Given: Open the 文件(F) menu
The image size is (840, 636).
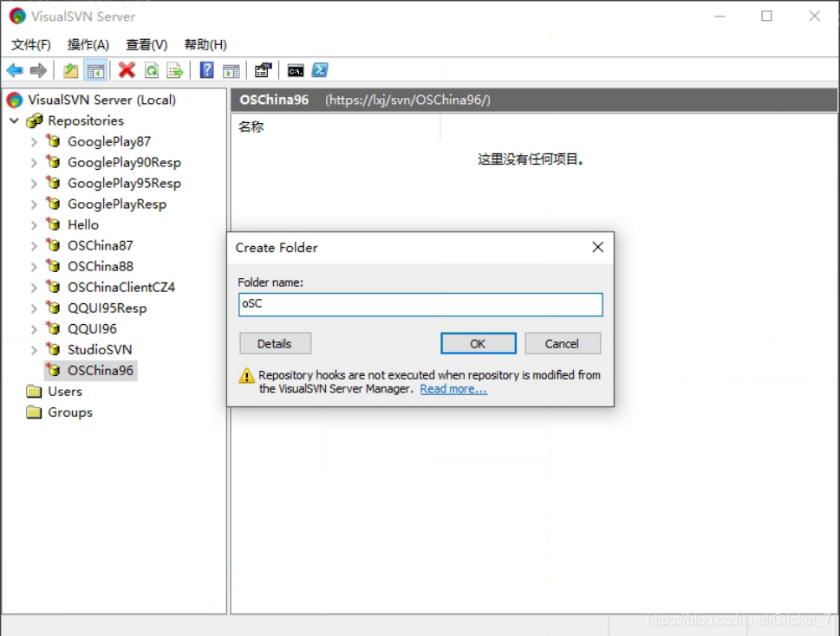Looking at the screenshot, I should tap(31, 44).
